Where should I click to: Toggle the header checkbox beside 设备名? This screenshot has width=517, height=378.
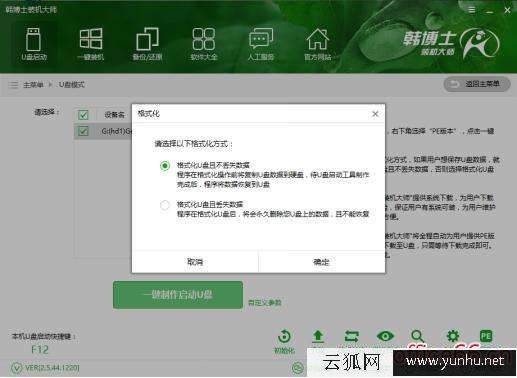pos(83,115)
